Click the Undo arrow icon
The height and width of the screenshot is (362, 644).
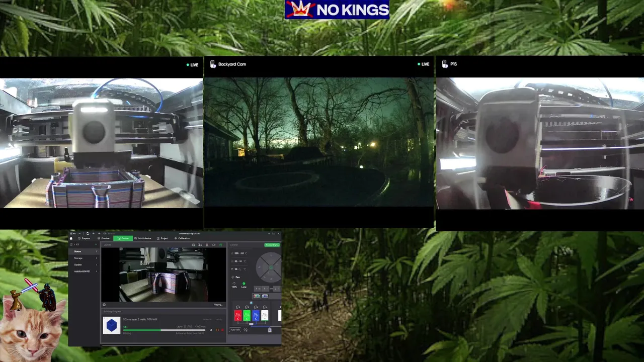coord(94,233)
